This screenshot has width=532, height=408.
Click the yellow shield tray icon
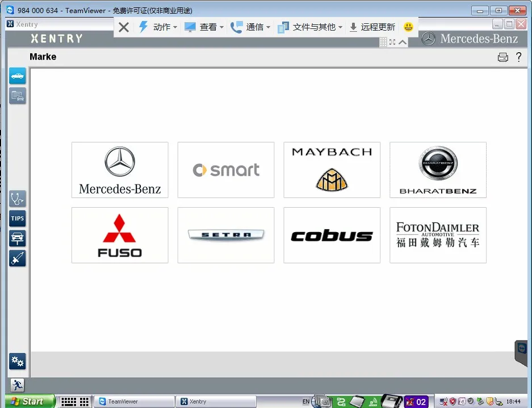click(x=489, y=402)
